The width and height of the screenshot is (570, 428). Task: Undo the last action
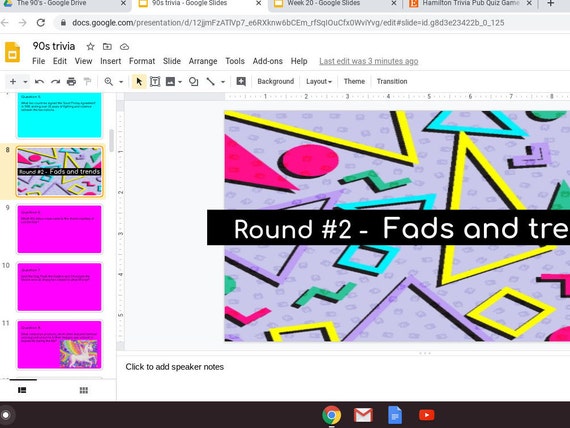39,81
